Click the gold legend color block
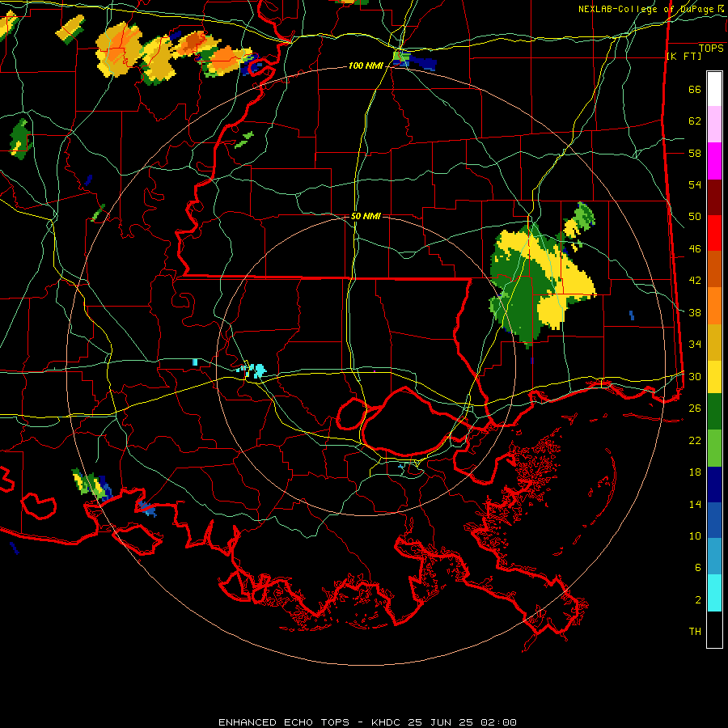 (x=714, y=342)
